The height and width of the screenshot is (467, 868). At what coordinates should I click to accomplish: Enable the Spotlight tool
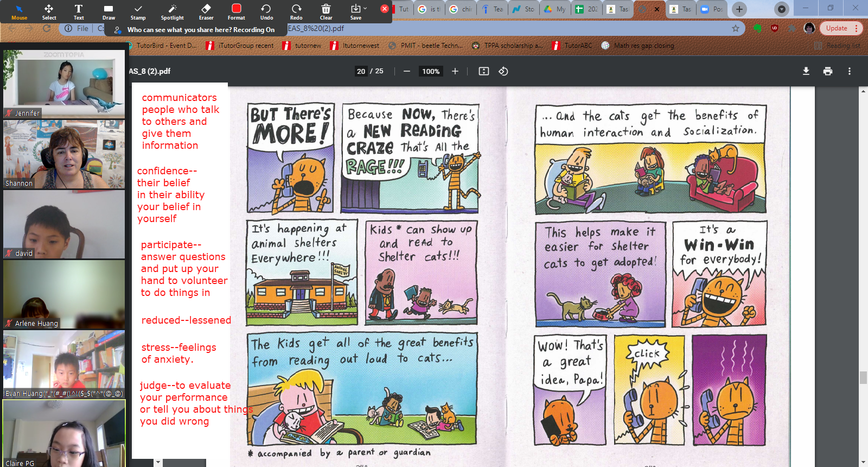(173, 11)
